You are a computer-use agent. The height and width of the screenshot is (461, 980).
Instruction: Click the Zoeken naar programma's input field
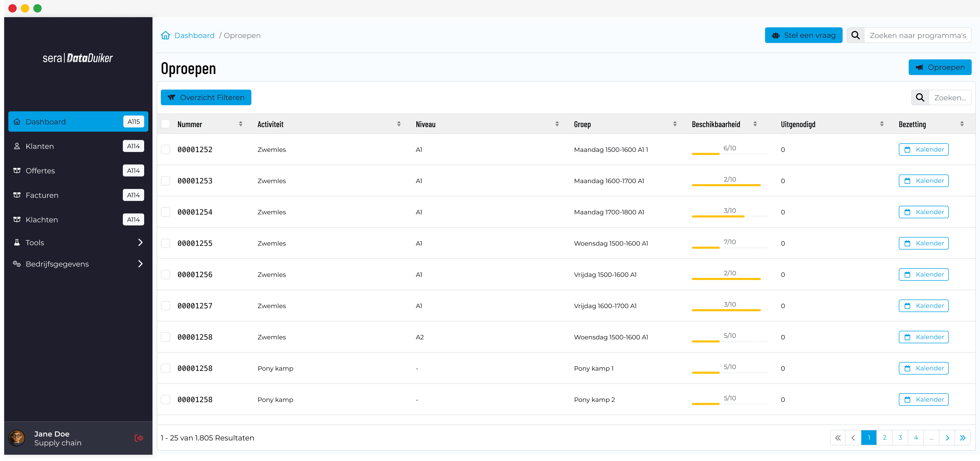[917, 35]
